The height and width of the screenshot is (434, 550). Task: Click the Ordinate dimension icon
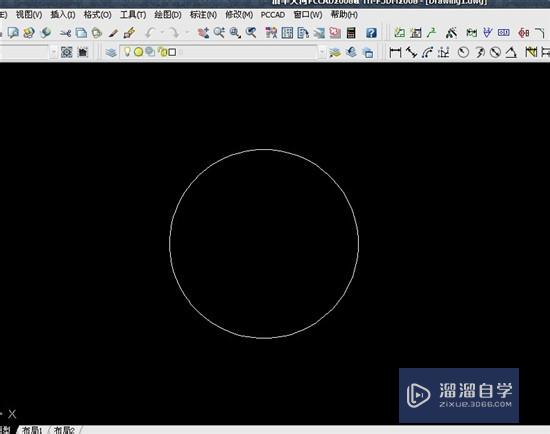pos(444,53)
